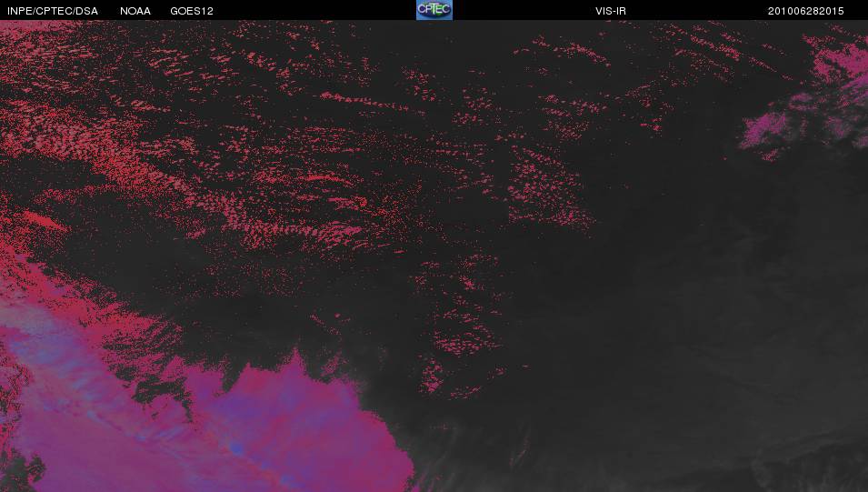Select the INPE/CPTEC/DSA header text
The height and width of the screenshot is (492, 868).
(x=53, y=11)
